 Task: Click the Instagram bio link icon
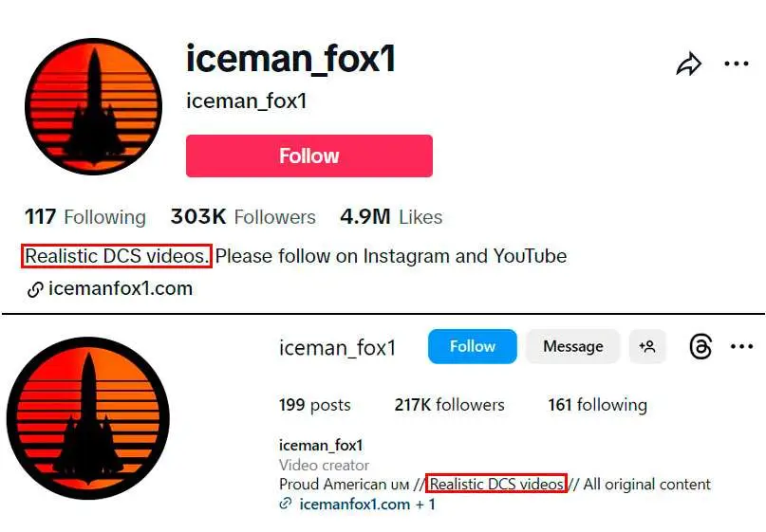285,504
